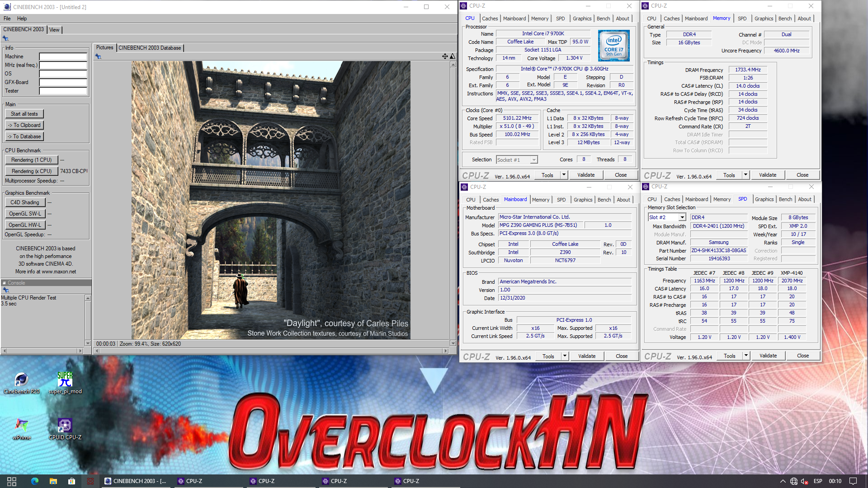Screen dimensions: 868x488
Task: Open Bench tab in Mainboard window
Action: click(x=604, y=200)
